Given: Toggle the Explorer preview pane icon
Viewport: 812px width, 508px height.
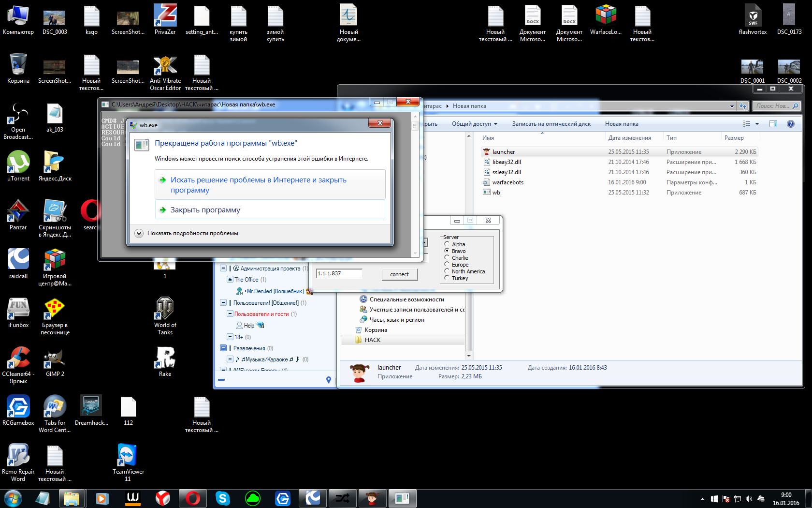Looking at the screenshot, I should pos(773,124).
